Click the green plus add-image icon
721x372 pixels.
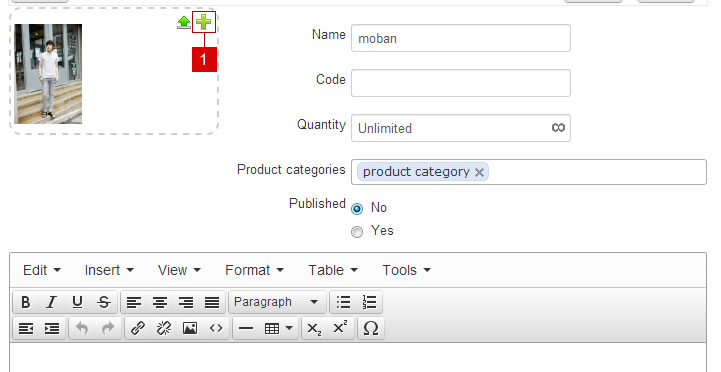(x=204, y=22)
